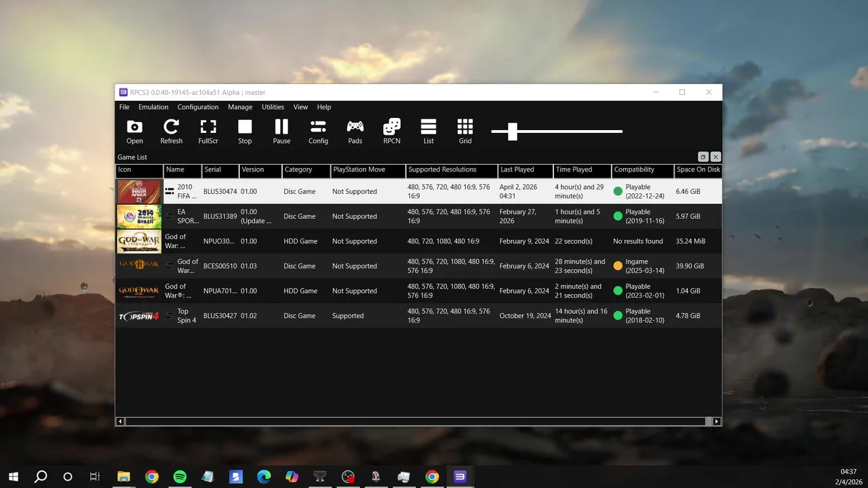Refresh the game list
The width and height of the screenshot is (868, 488).
(x=172, y=132)
